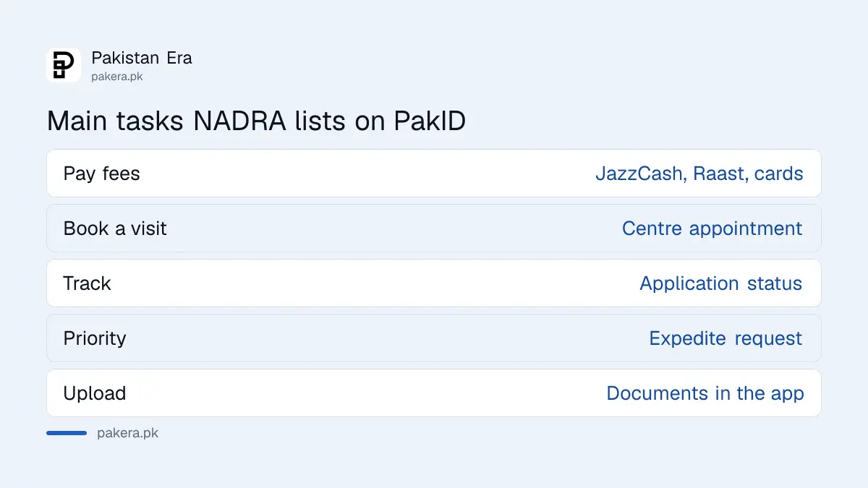Click 'JazzCash, Raast, cards' value
Screen dimensions: 868x488
[699, 174]
